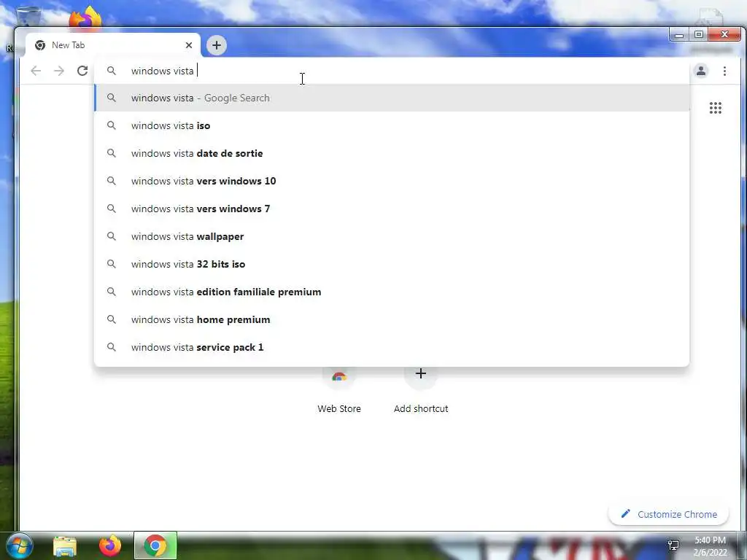Open Windows Explorer from the taskbar
Viewport: 747px width, 560px height.
tap(65, 545)
